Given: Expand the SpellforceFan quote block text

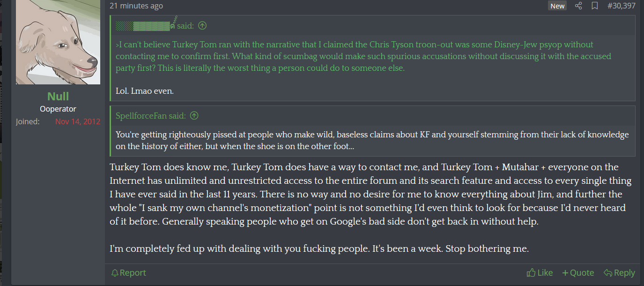Looking at the screenshot, I should [372, 140].
